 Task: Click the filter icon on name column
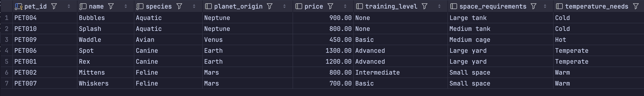pyautogui.click(x=111, y=6)
